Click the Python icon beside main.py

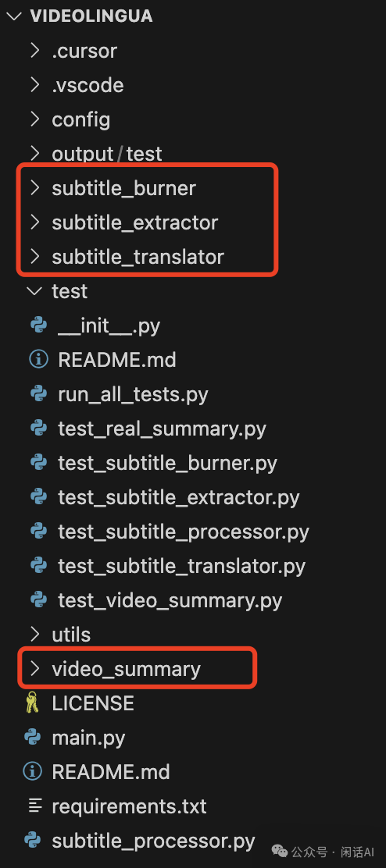point(33,737)
